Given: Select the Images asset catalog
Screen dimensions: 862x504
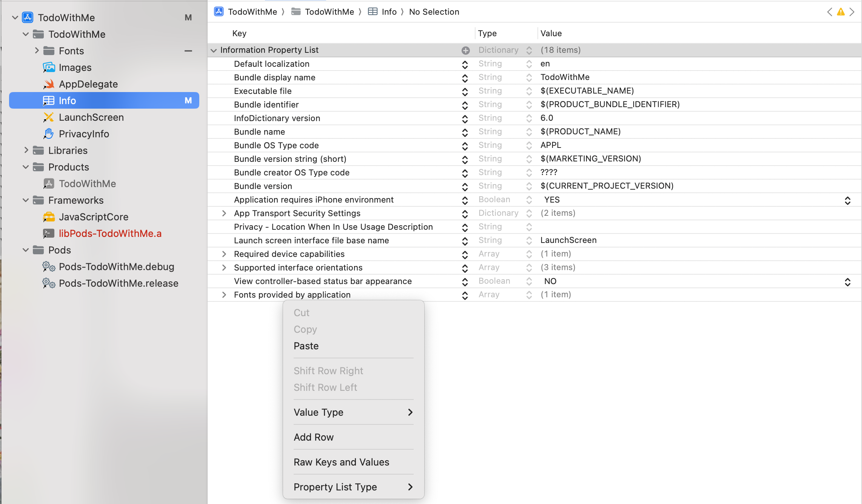Looking at the screenshot, I should pos(75,68).
